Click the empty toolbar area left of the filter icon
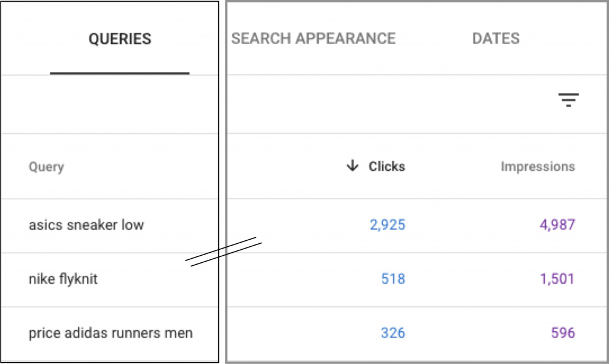The height and width of the screenshot is (364, 609). tap(388, 103)
